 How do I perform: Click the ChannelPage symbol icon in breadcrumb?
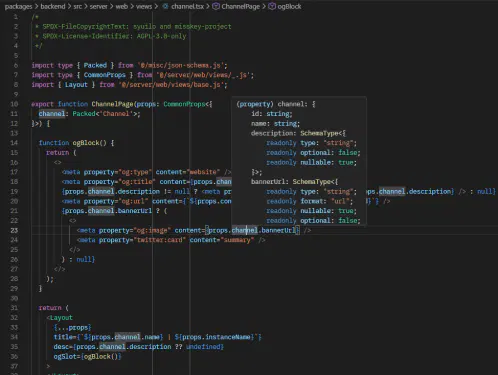click(x=216, y=6)
